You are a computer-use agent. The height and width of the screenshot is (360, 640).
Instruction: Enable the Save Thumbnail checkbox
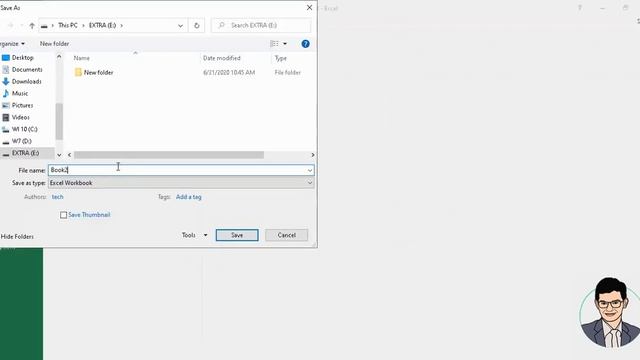tap(63, 215)
